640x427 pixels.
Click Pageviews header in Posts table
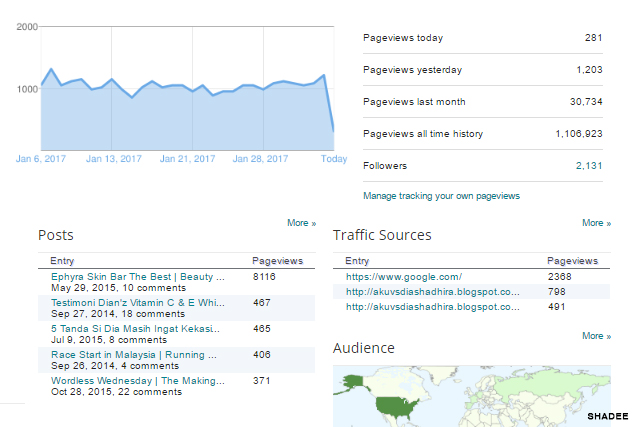pyautogui.click(x=278, y=261)
